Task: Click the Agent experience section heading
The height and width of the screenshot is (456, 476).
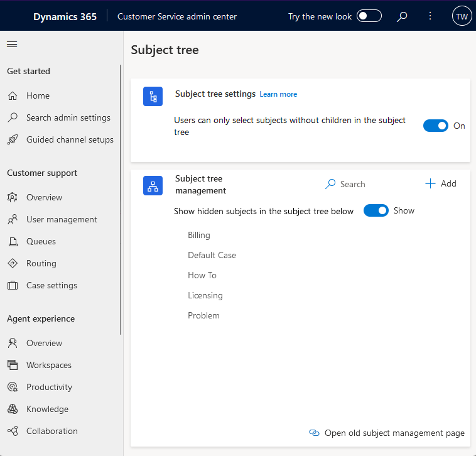Action: pos(41,319)
